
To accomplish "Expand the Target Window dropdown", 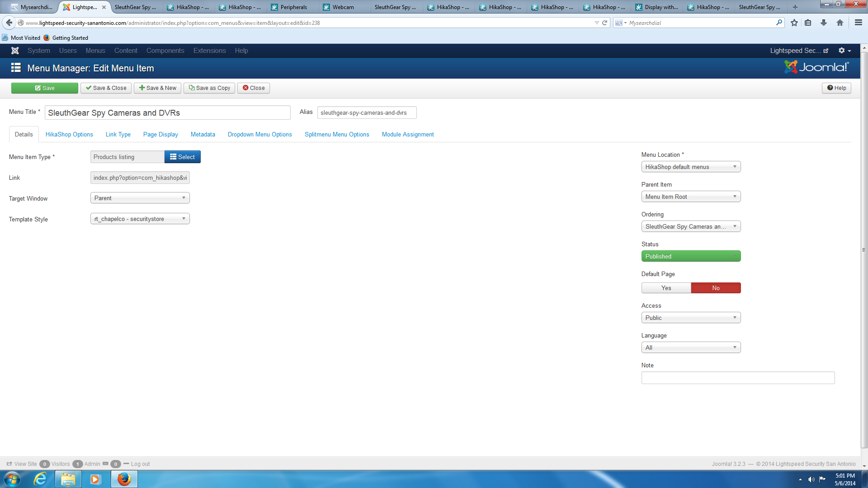I will coord(140,198).
